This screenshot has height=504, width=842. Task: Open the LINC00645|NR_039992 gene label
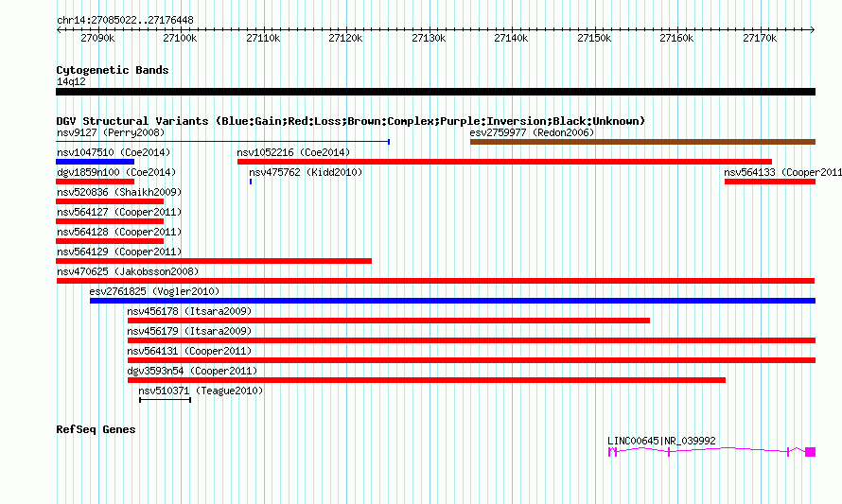(x=661, y=441)
